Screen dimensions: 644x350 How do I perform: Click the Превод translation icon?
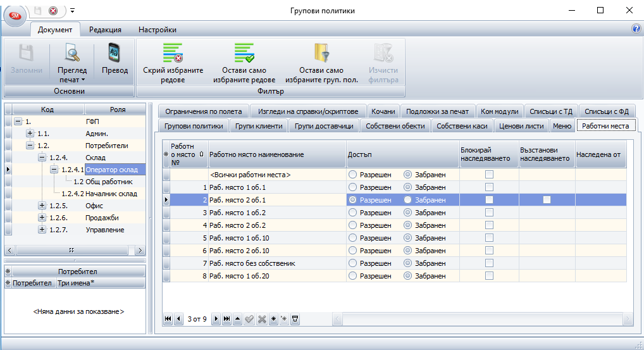(115, 53)
